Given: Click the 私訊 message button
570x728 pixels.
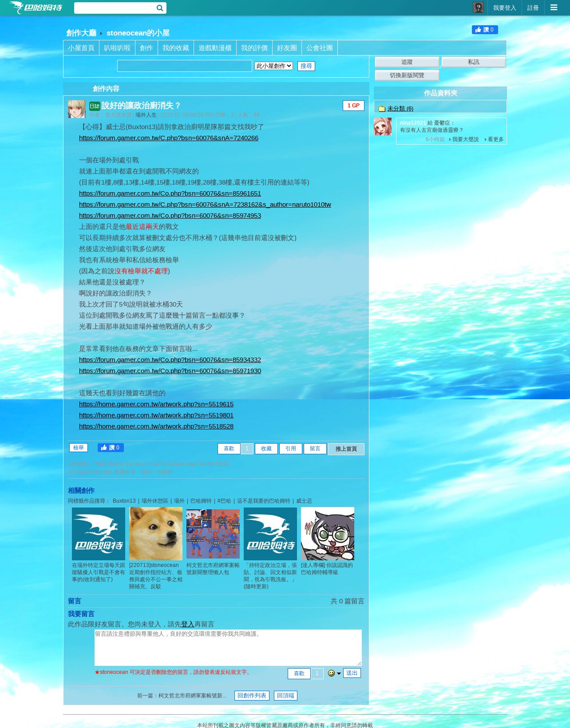Looking at the screenshot, I should (x=474, y=62).
